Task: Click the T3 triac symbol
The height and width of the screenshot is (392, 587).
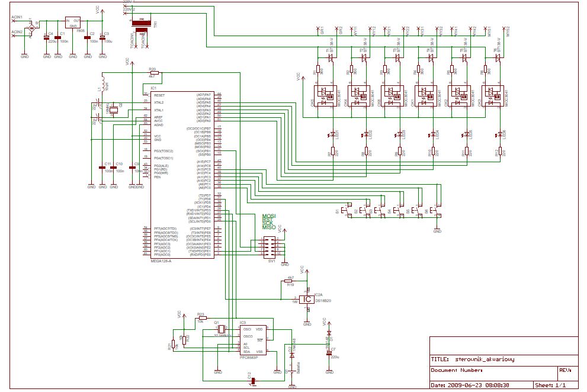Action: [x=398, y=57]
